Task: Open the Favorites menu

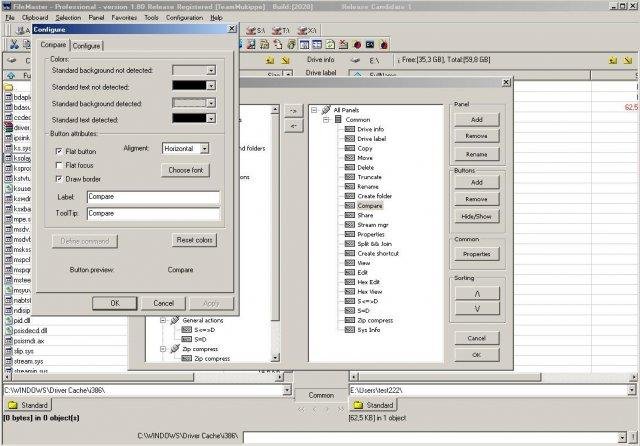Action: pos(126,18)
